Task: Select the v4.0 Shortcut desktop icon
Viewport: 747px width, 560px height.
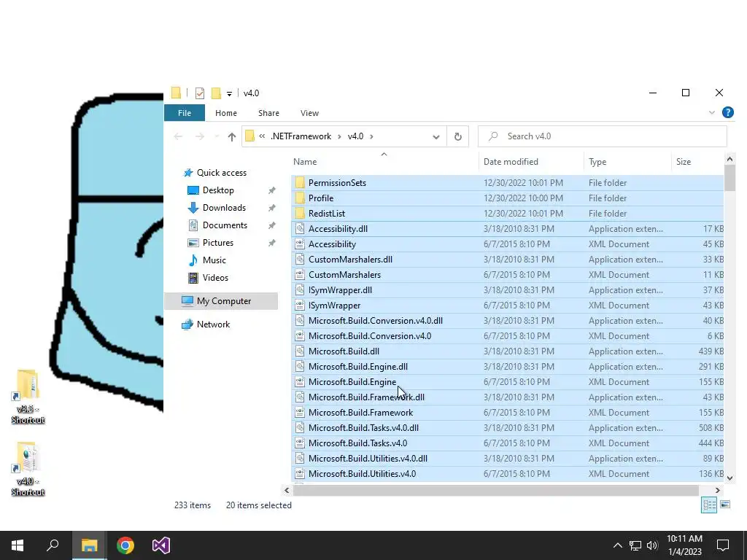Action: coord(28,469)
